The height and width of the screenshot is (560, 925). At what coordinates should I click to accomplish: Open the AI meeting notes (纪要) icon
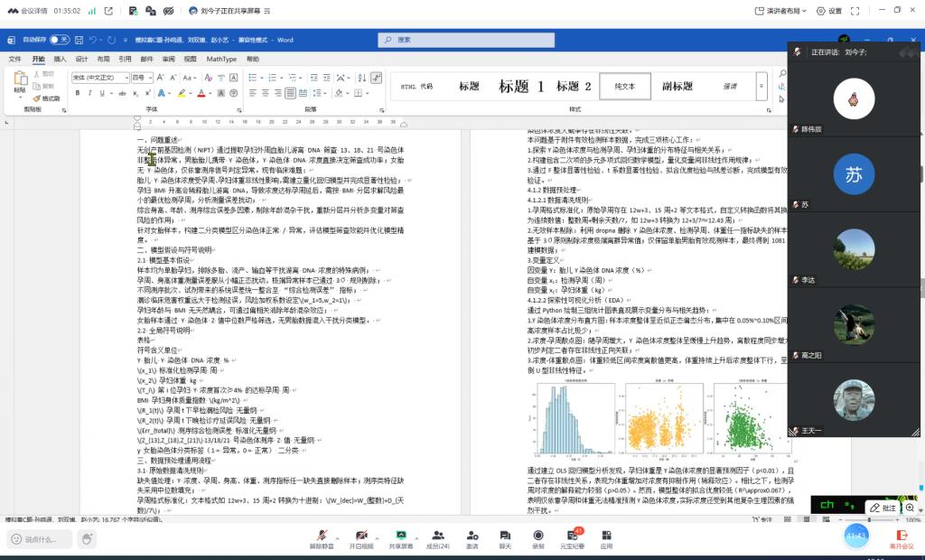572,539
